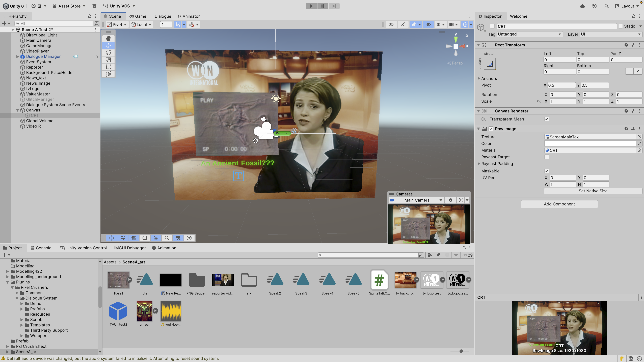Toggle the Raycast Target checkbox

pyautogui.click(x=547, y=157)
